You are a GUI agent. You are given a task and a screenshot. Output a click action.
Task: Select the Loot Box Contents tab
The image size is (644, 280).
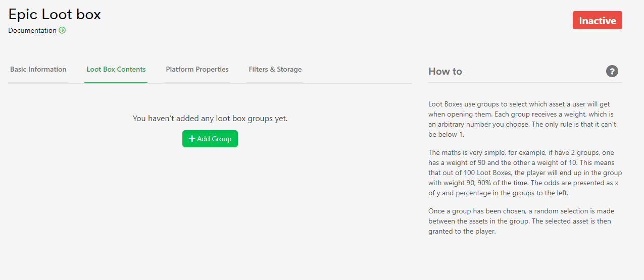(x=116, y=70)
